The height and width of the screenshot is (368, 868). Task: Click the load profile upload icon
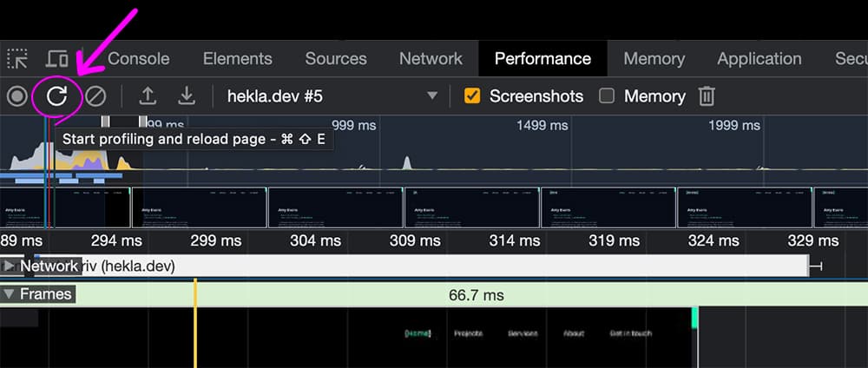point(148,95)
